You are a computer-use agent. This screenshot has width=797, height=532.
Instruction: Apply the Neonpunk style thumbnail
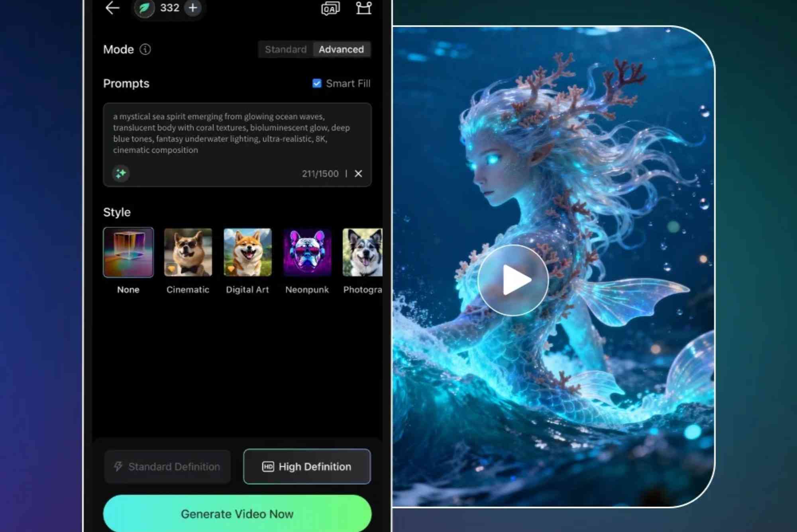tap(307, 252)
